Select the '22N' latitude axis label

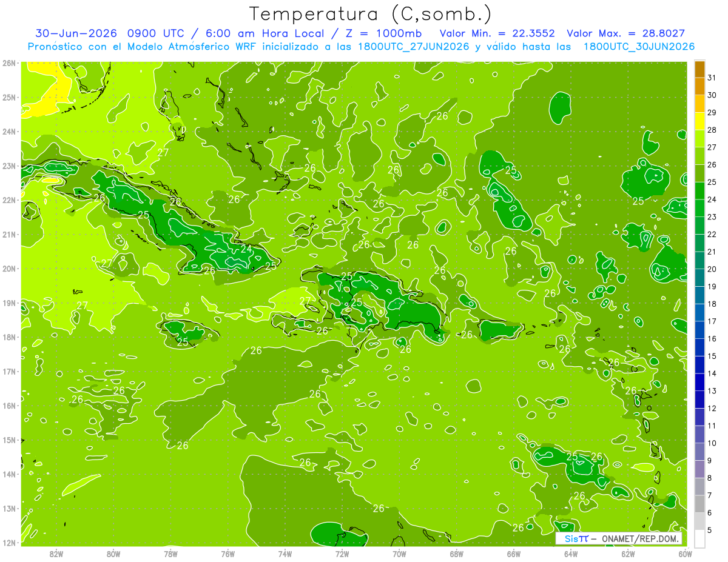coord(8,200)
